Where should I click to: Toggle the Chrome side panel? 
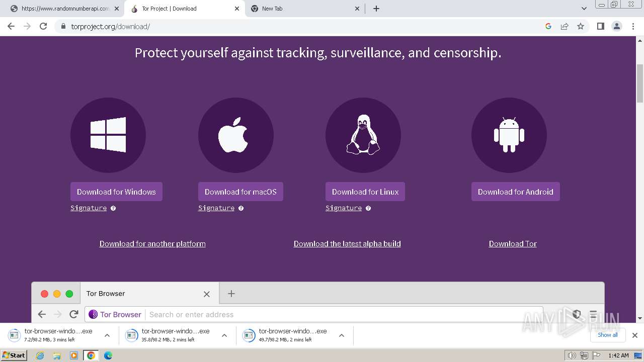pyautogui.click(x=601, y=26)
